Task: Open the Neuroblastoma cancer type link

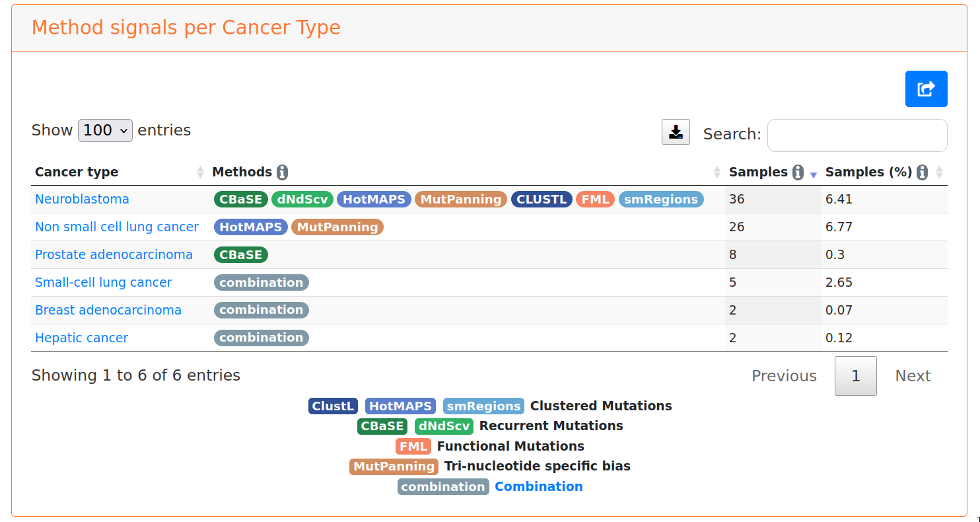Action: point(82,200)
